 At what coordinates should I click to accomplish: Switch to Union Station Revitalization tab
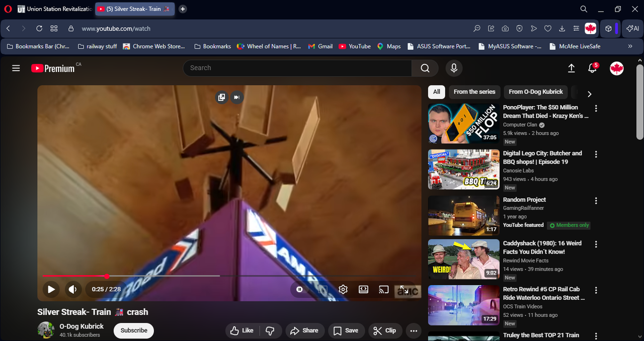point(54,9)
